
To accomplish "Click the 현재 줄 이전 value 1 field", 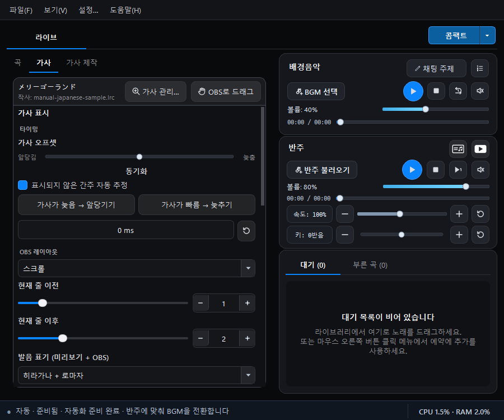I will [223, 304].
